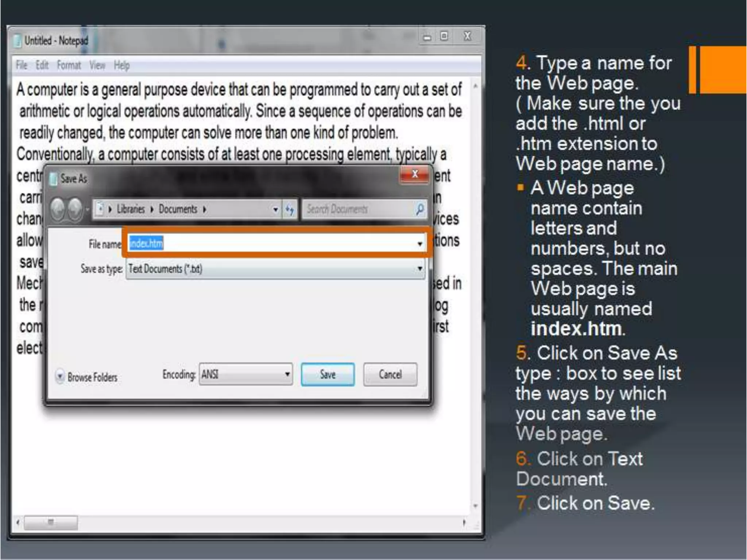Image resolution: width=747 pixels, height=560 pixels.
Task: Close the Notepad window
Action: pyautogui.click(x=468, y=36)
